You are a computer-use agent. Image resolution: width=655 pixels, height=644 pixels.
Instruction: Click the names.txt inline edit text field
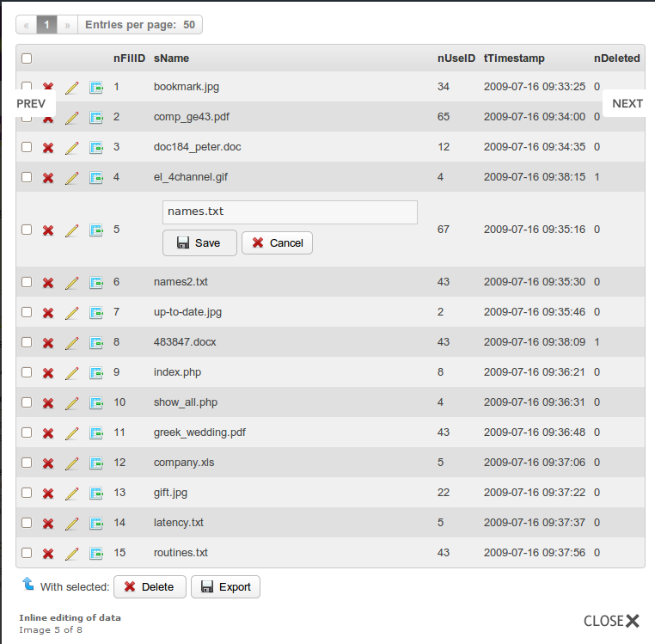point(290,212)
